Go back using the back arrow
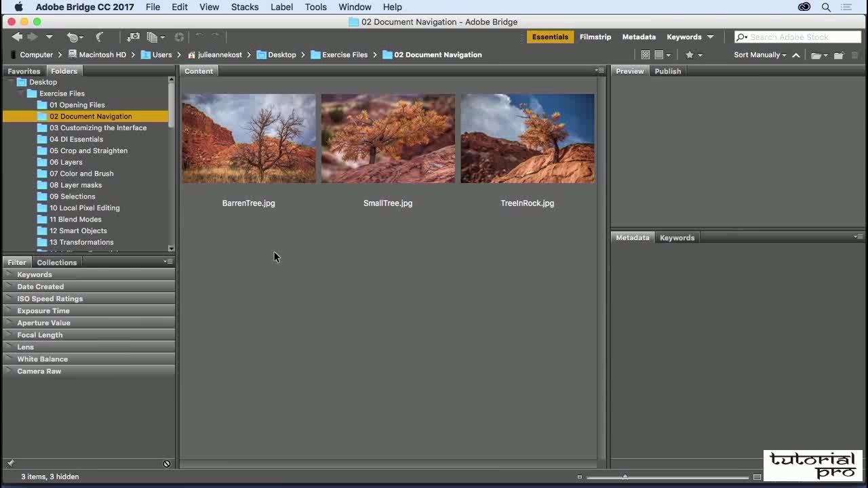Viewport: 868px width, 488px height. [17, 37]
